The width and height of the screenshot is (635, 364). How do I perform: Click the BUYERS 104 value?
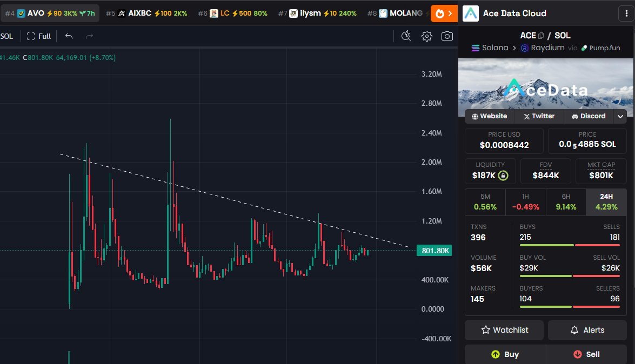525,299
